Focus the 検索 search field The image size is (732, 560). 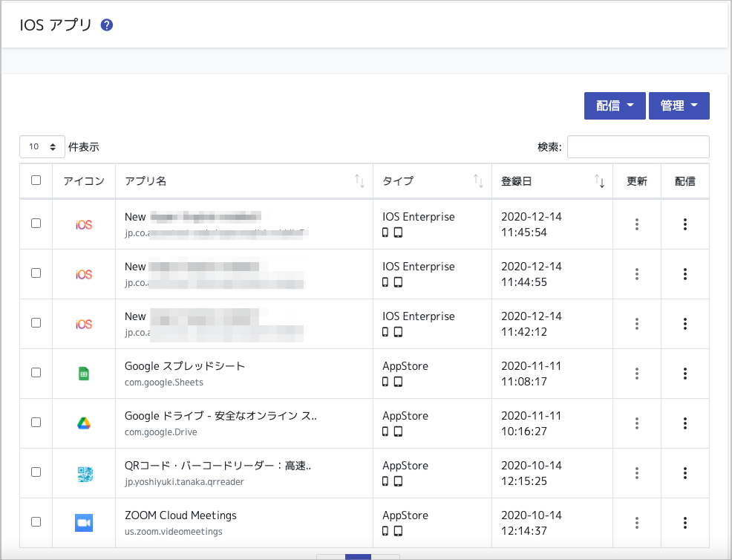[638, 146]
